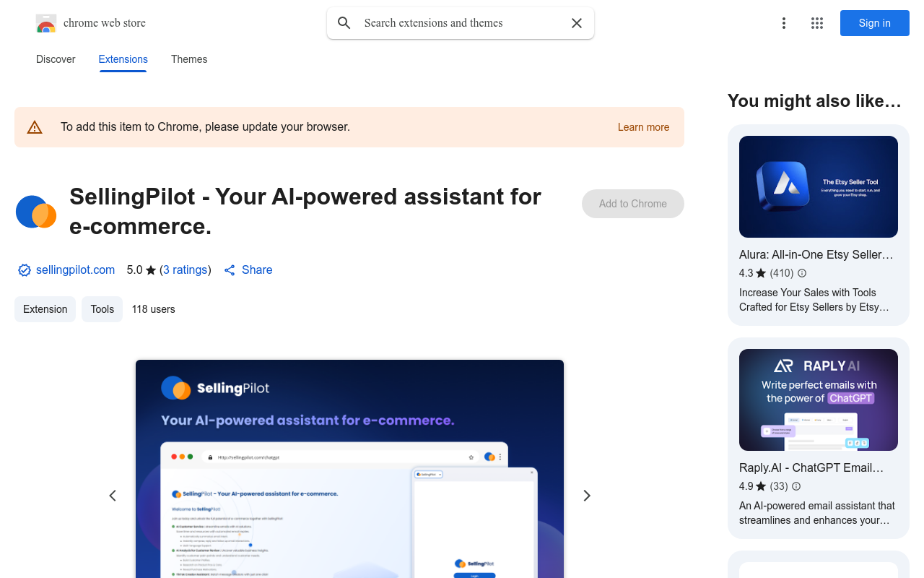Click the Sign in button
The width and height of the screenshot is (924, 578).
point(875,23)
